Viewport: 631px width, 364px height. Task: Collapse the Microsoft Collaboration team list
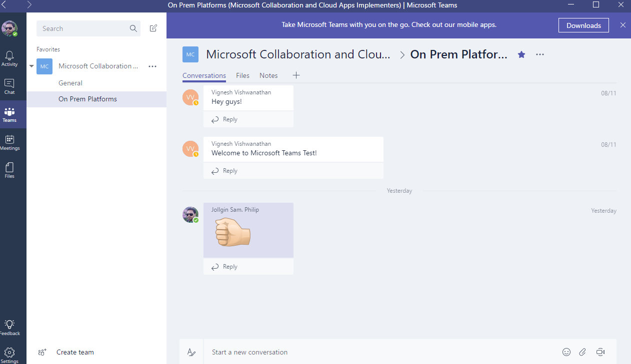(31, 66)
